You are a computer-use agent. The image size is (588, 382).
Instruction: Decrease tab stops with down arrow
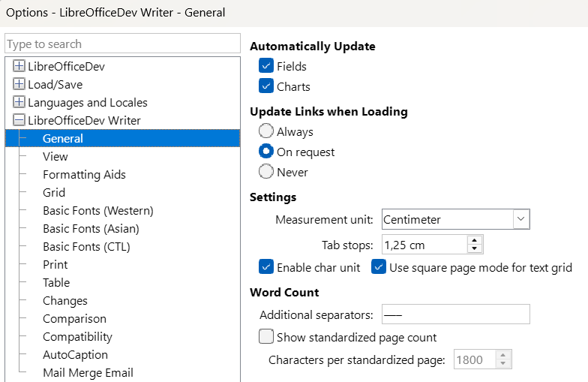click(474, 248)
